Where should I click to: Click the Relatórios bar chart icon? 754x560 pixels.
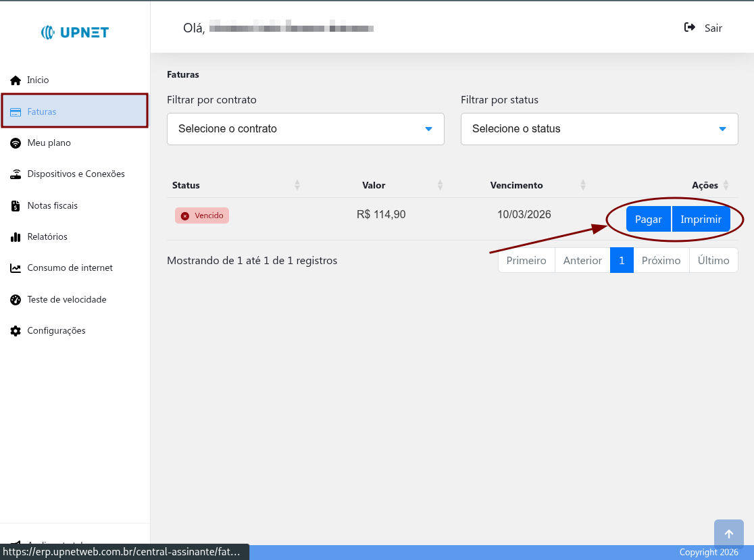16,236
